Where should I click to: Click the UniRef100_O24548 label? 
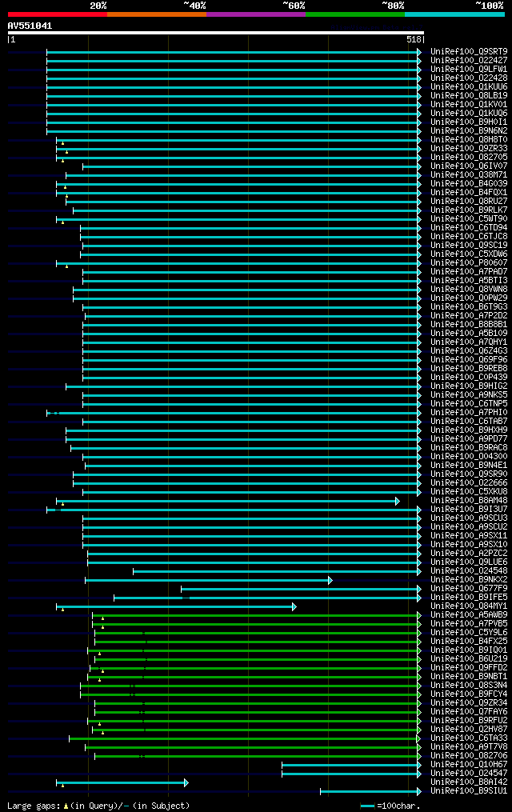469,571
